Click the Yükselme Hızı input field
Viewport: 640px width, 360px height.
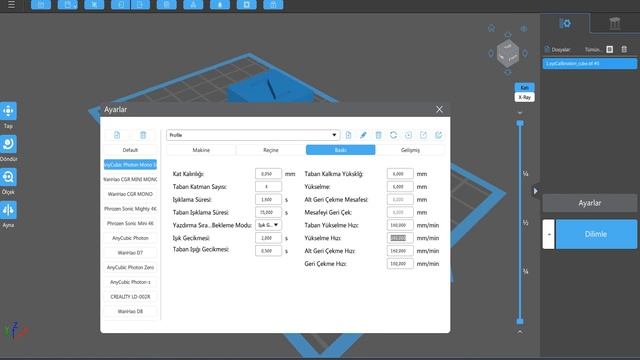(x=400, y=238)
